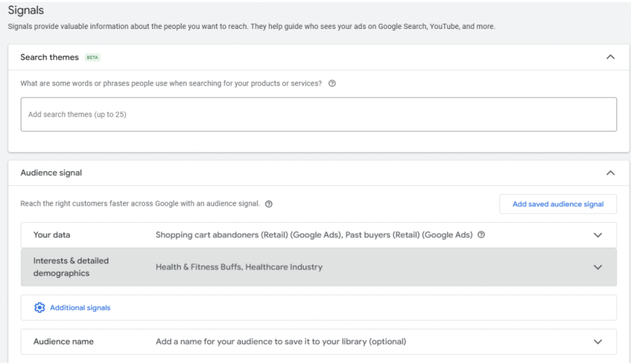The height and width of the screenshot is (364, 631).
Task: Click the Add a name for your audience text
Action: (x=281, y=341)
